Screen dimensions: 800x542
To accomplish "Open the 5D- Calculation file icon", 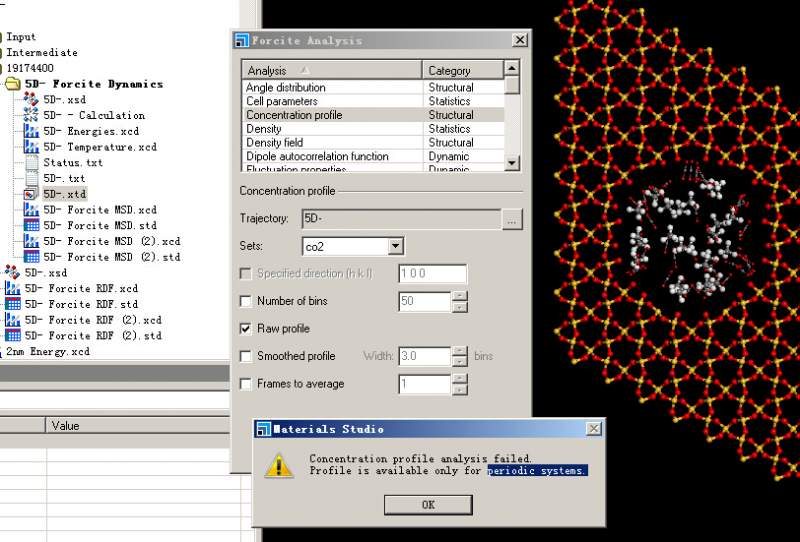I will coord(31,115).
